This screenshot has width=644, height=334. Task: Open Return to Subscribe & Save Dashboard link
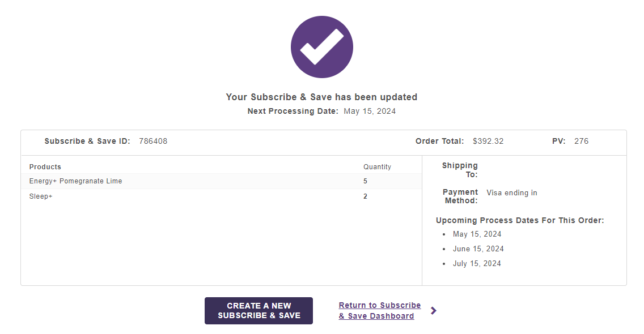379,311
